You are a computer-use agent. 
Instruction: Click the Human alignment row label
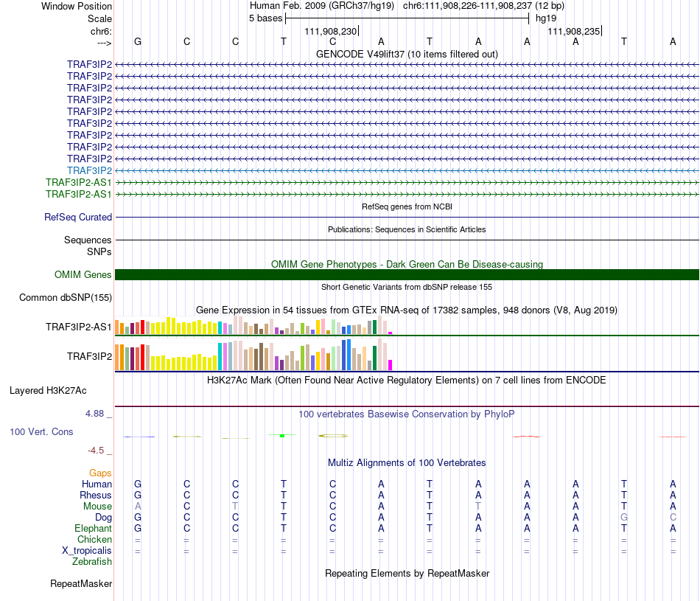pos(97,484)
